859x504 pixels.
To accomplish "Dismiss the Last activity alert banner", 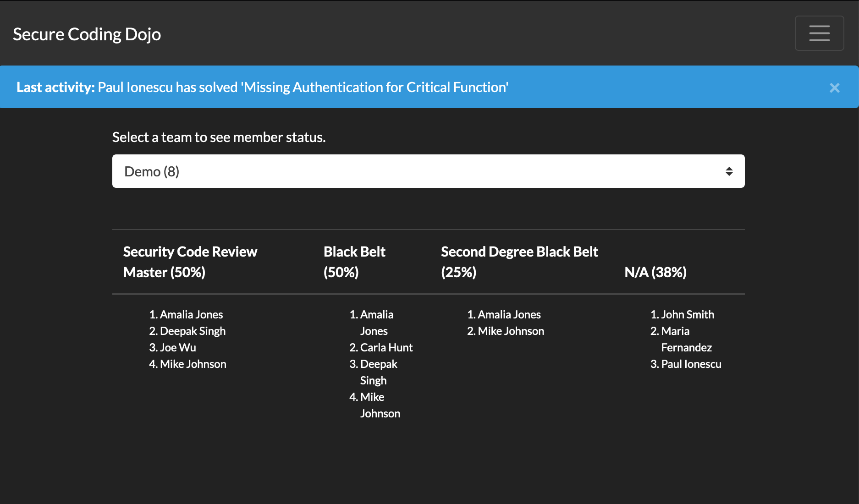I will tap(834, 88).
